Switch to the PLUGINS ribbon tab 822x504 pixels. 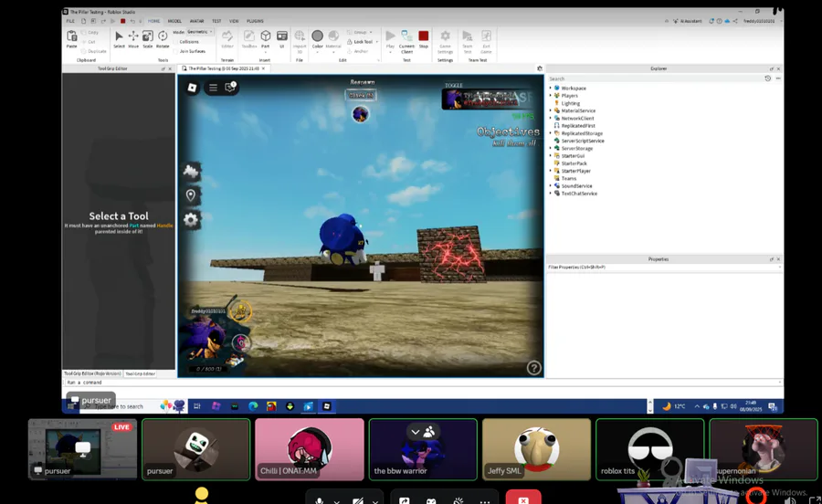pyautogui.click(x=256, y=22)
